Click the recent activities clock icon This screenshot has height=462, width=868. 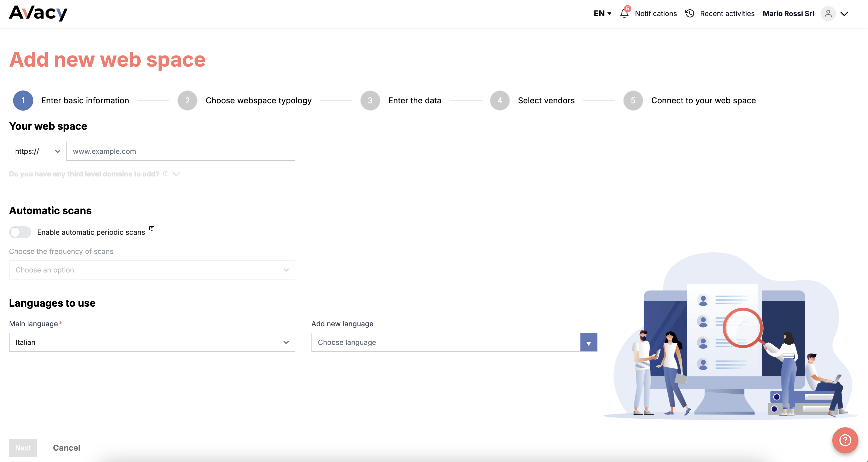click(x=690, y=14)
